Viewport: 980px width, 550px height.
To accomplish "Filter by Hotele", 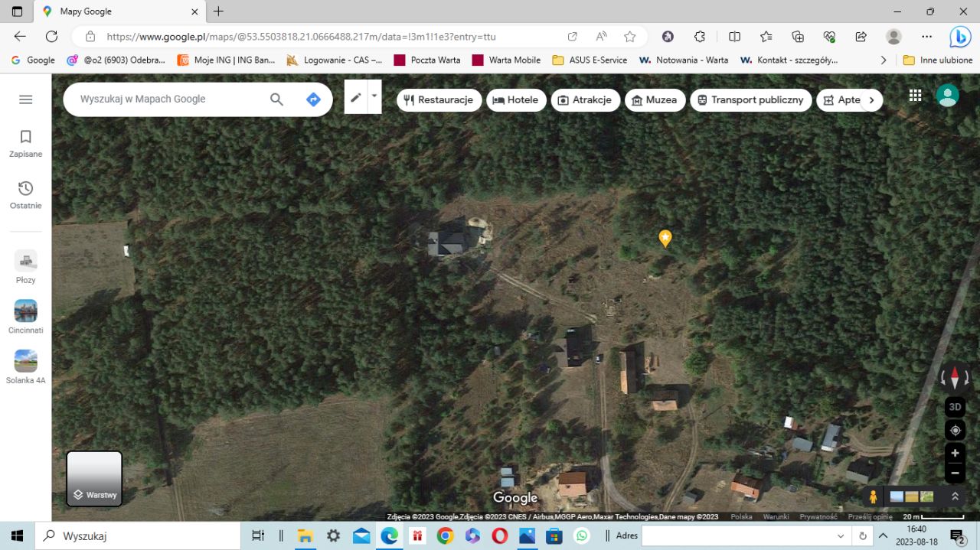I will [515, 100].
